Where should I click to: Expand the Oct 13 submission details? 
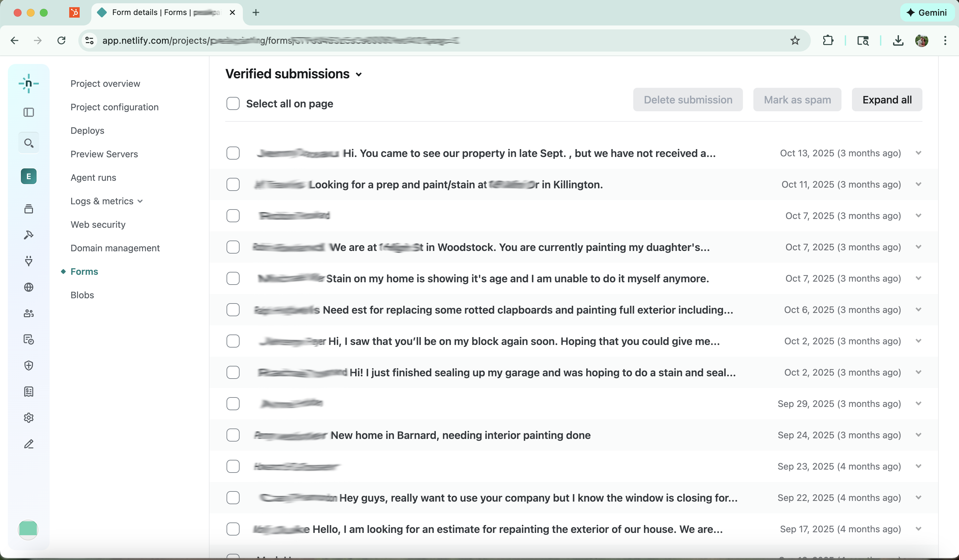(919, 153)
